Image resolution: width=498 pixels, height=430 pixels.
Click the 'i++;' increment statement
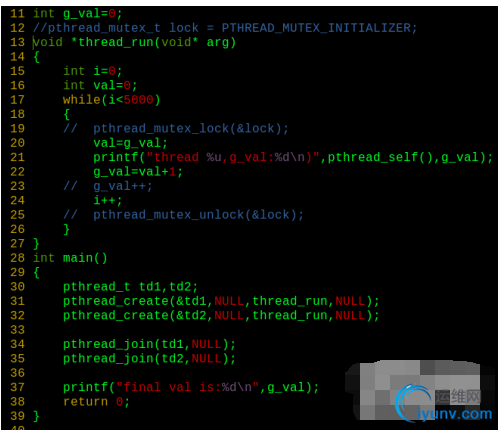coord(108,201)
